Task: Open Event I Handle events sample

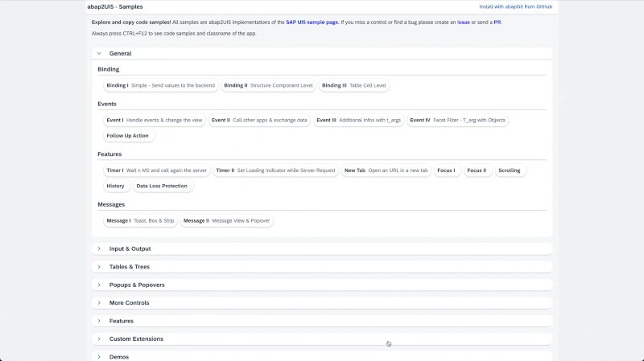Action: [x=155, y=120]
